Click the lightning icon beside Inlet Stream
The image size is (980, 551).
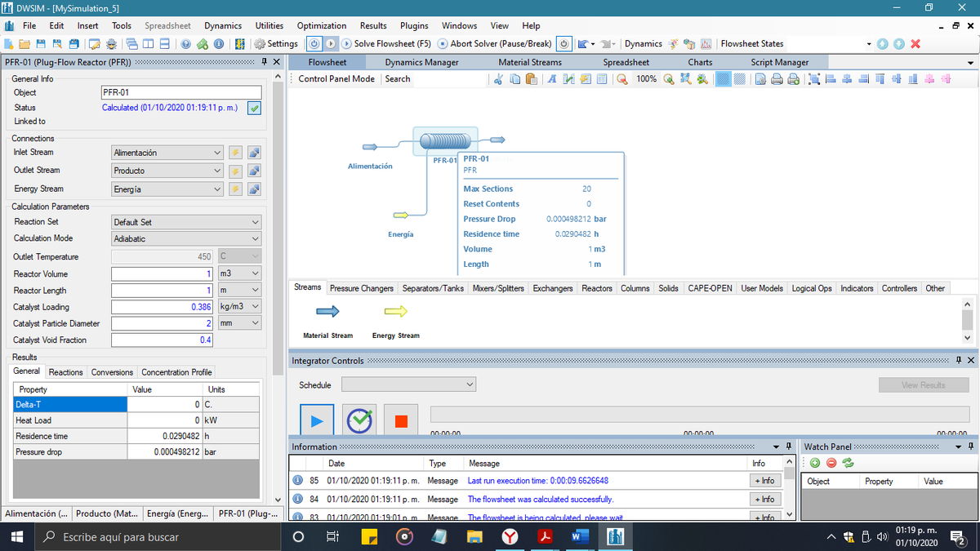coord(235,153)
